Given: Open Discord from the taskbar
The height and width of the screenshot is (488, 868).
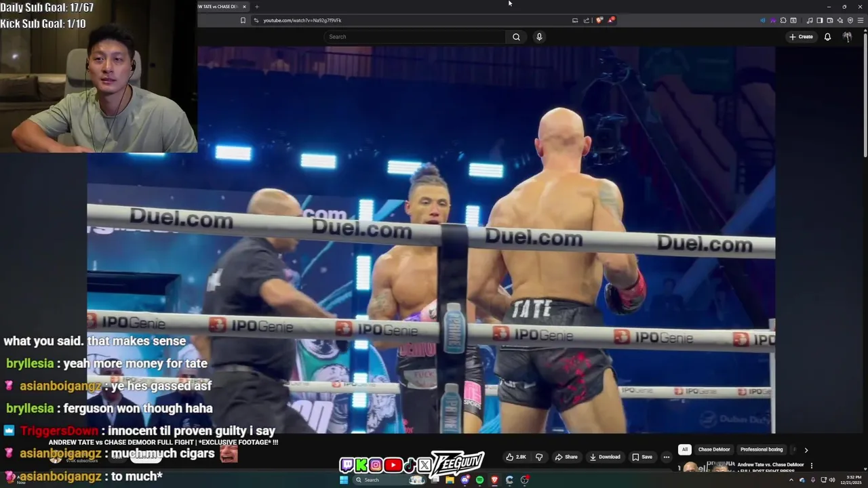Looking at the screenshot, I should (x=465, y=480).
